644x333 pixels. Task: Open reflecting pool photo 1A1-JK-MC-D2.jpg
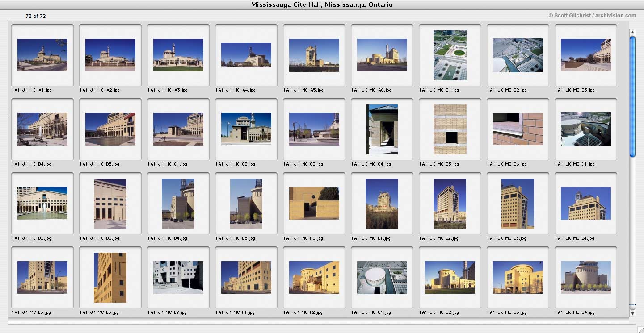point(42,203)
